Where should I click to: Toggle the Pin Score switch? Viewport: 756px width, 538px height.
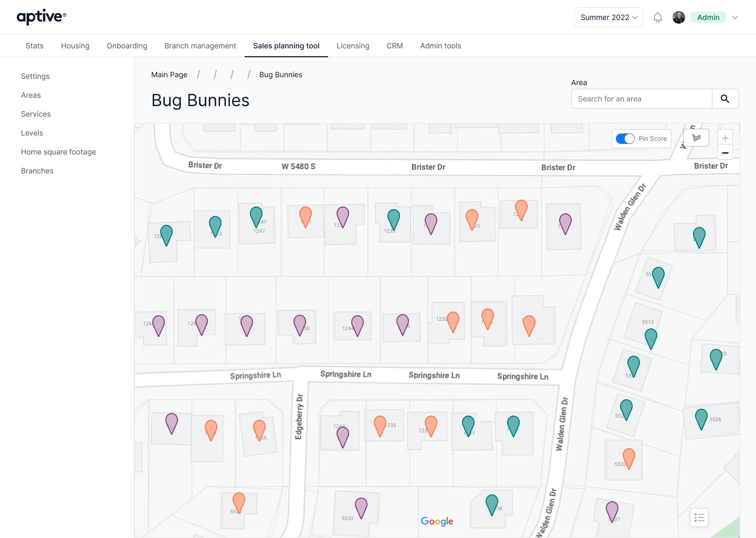[x=625, y=139]
